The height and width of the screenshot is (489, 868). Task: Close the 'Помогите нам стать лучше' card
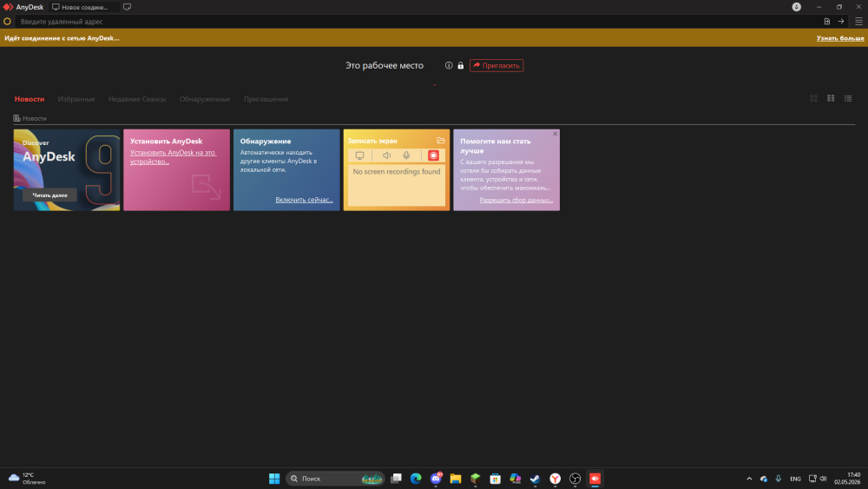tap(556, 134)
